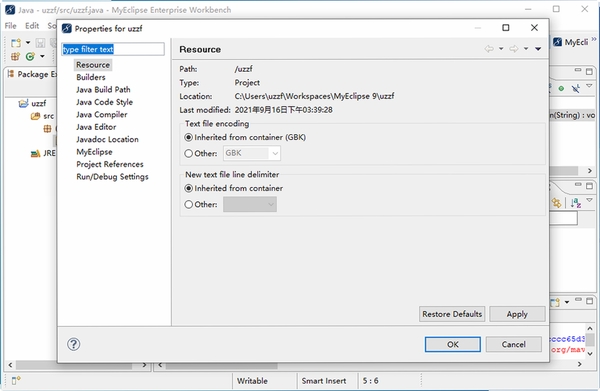Open the Builders properties page

tap(91, 77)
